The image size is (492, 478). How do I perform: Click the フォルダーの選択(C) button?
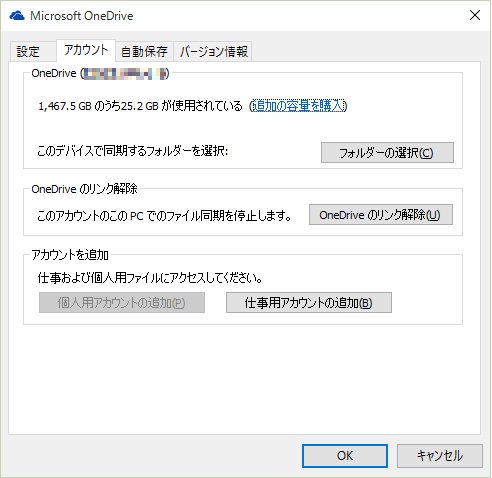point(387,153)
